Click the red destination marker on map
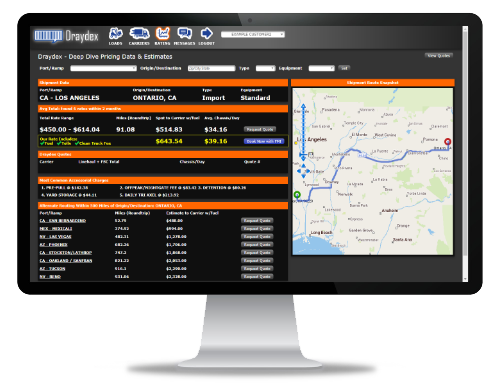 click(x=448, y=142)
